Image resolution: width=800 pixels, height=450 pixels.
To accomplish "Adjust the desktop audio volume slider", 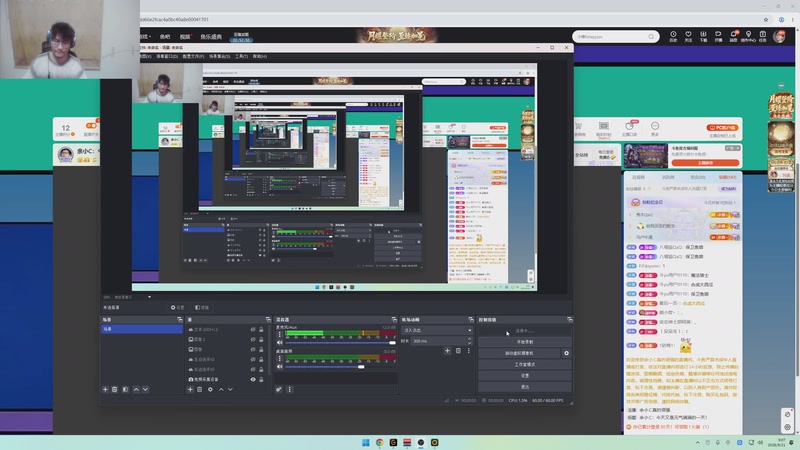I will click(x=340, y=366).
